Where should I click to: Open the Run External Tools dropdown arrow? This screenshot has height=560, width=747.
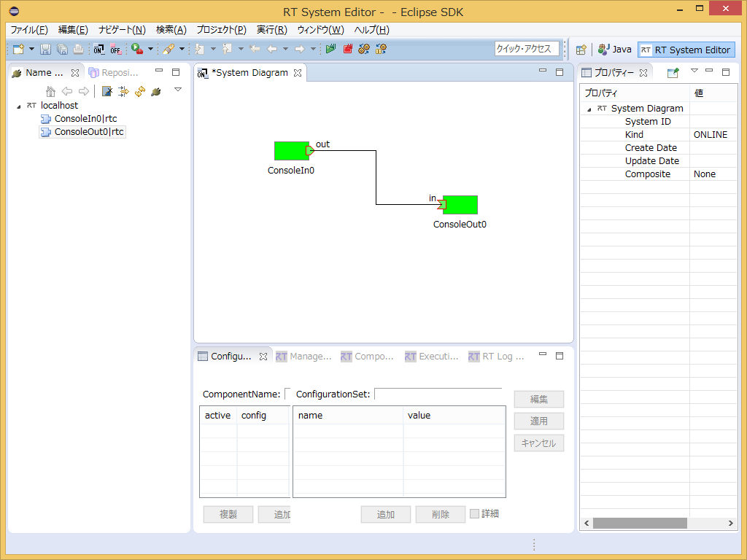150,49
